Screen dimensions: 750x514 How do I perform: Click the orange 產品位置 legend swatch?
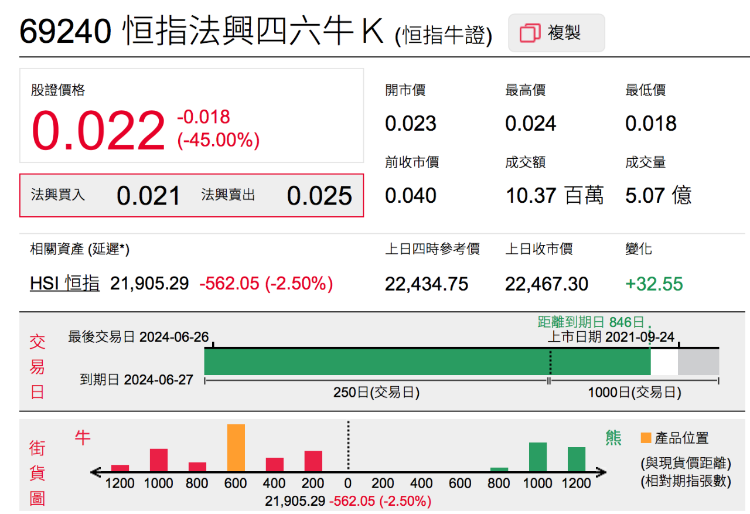tap(645, 438)
